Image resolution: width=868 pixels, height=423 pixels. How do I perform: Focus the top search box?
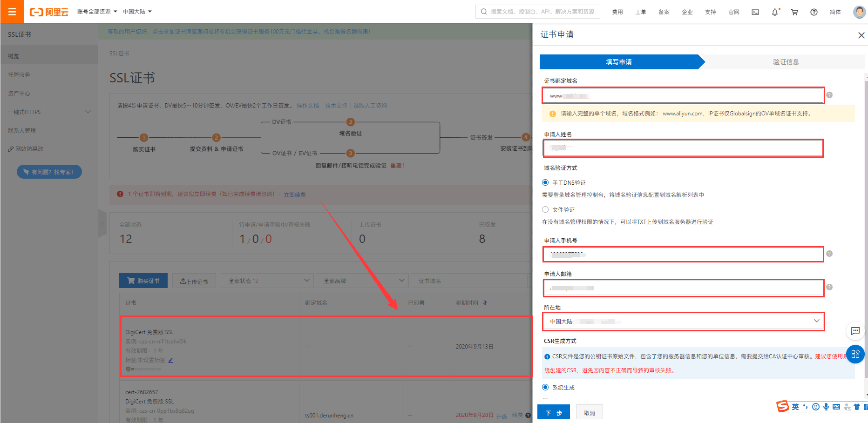(538, 12)
